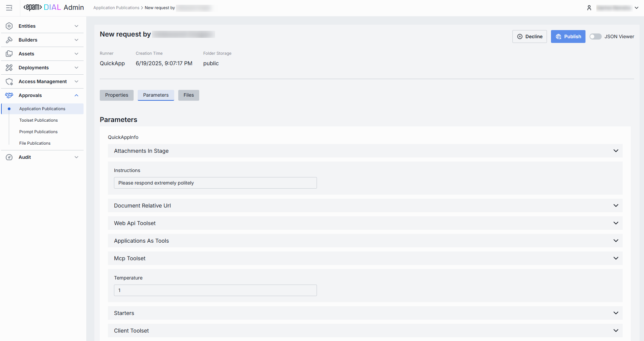Collapse the Approvals sidebar group

point(76,95)
